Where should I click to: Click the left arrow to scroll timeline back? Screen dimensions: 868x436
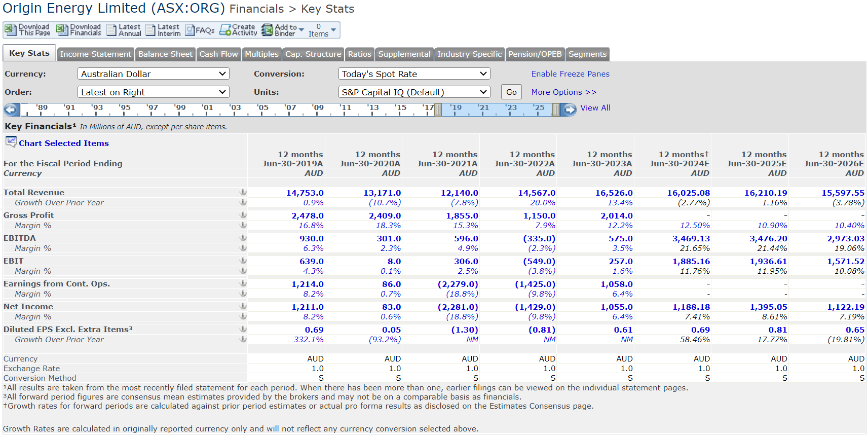[x=12, y=110]
